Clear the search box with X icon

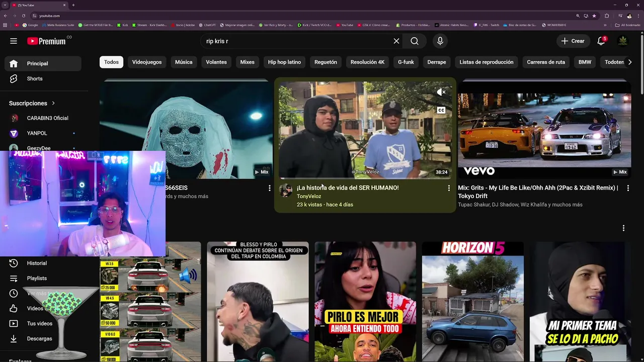coord(396,41)
